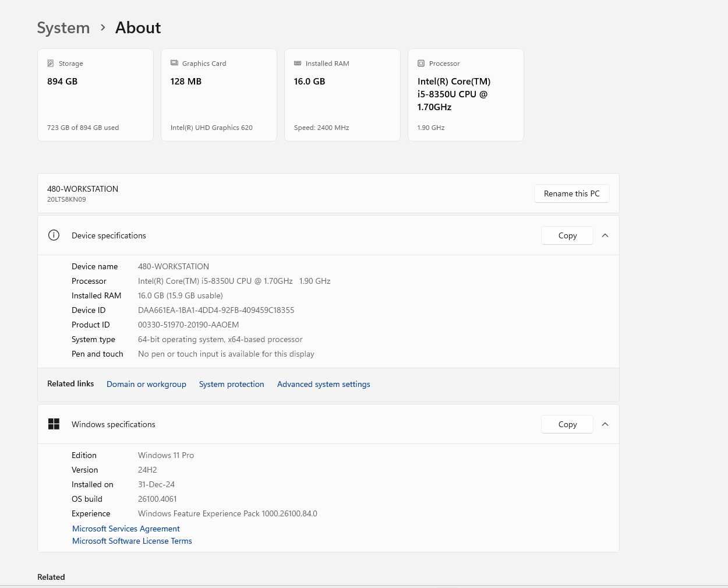Screen dimensions: 728x588
Task: Copy the Windows specifications
Action: coord(567,424)
